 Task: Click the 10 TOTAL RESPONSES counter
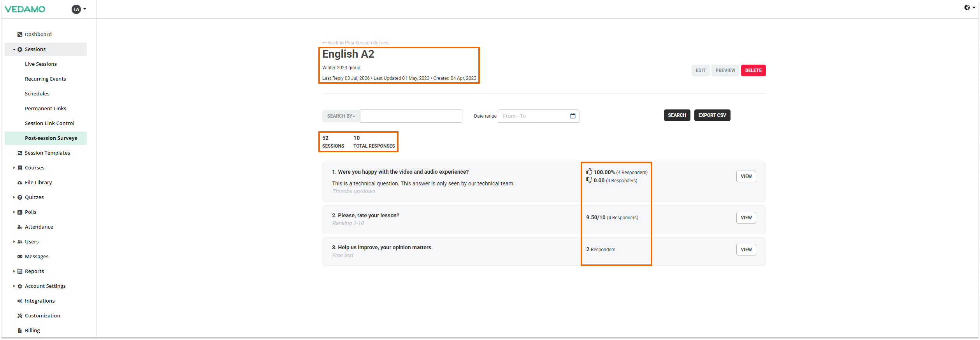[374, 142]
